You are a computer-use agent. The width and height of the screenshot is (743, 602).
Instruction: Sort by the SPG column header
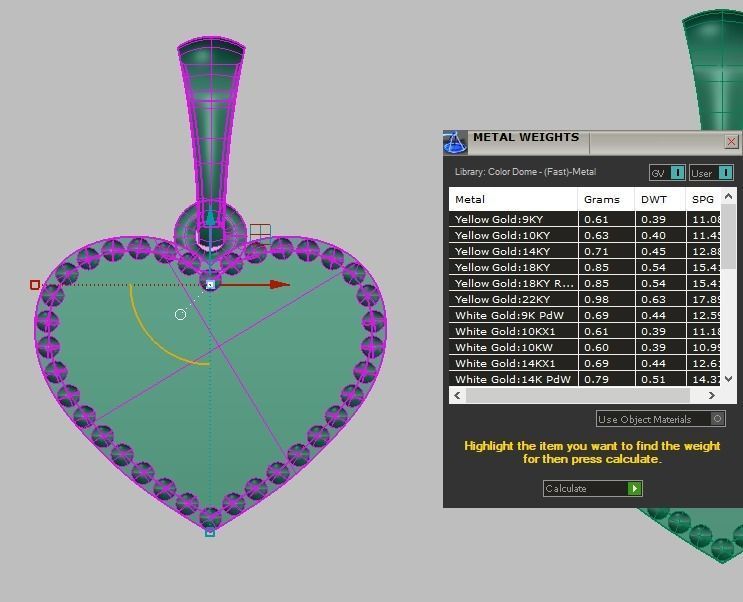[x=703, y=199]
